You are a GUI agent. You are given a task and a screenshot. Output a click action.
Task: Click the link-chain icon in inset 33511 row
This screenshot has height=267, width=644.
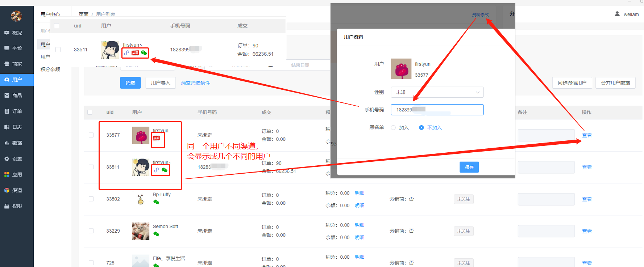click(x=126, y=53)
